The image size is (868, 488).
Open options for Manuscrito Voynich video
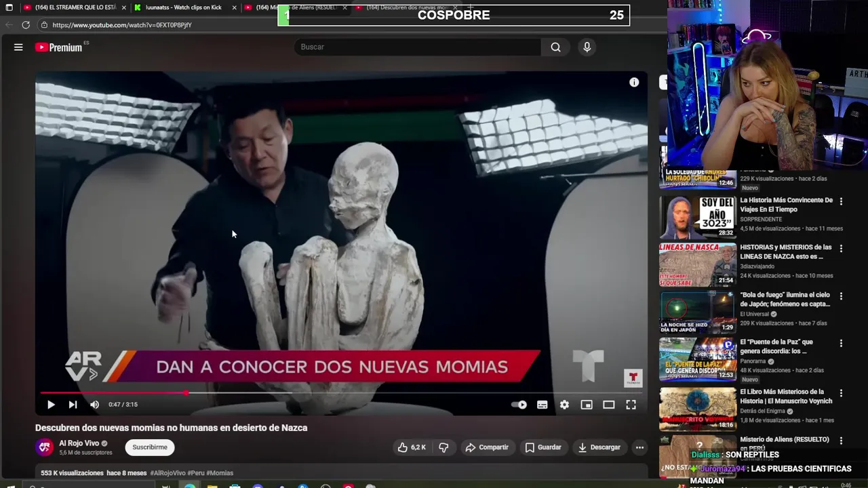click(841, 393)
